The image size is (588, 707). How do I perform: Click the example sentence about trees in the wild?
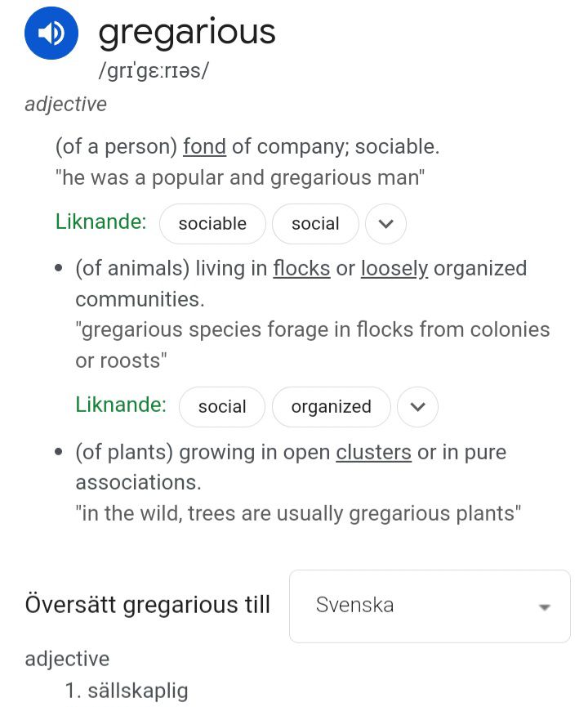298,513
